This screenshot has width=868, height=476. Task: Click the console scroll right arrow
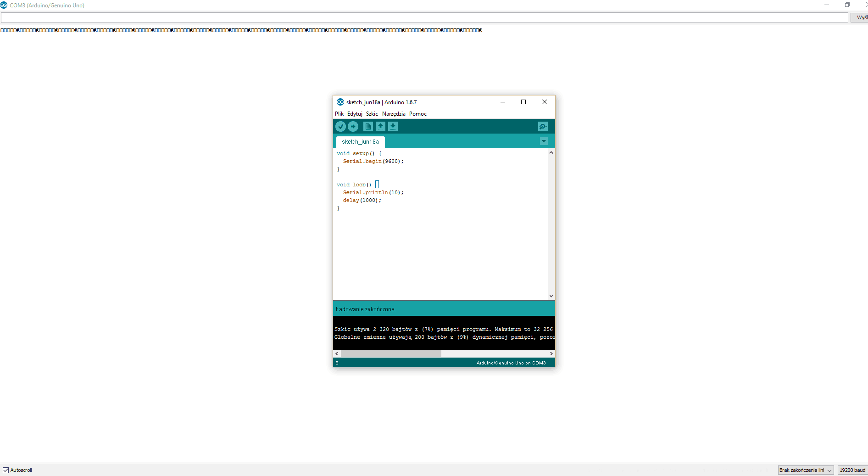click(x=551, y=353)
